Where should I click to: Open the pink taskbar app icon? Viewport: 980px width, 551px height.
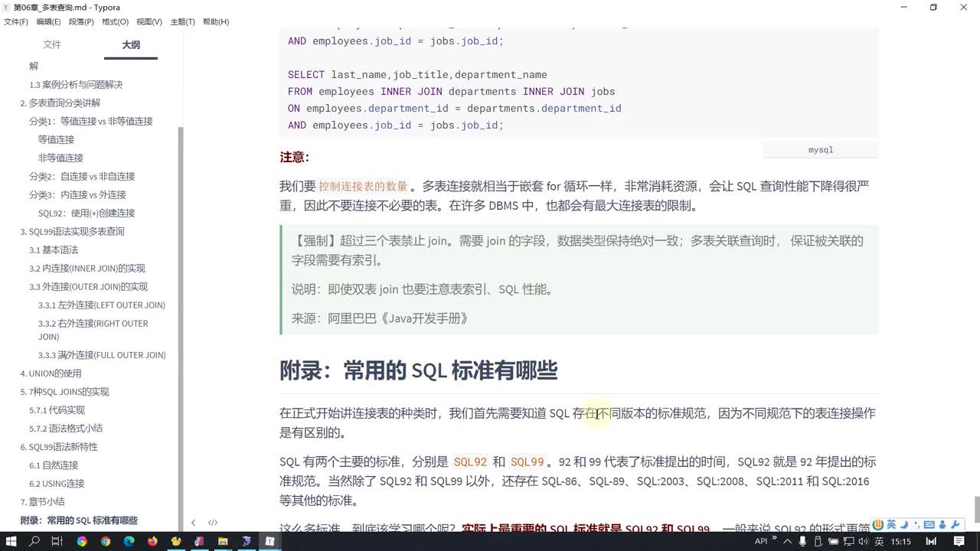(x=199, y=541)
